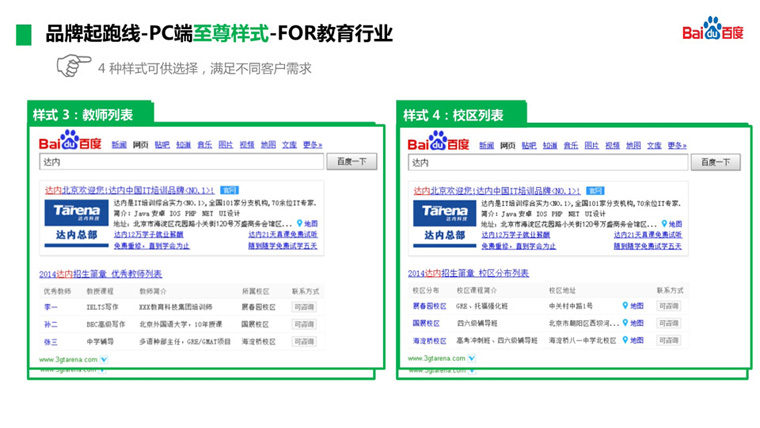The height and width of the screenshot is (428, 760).
Task: Click the 样式 3:教师列表 green header tab
Action: [x=91, y=112]
